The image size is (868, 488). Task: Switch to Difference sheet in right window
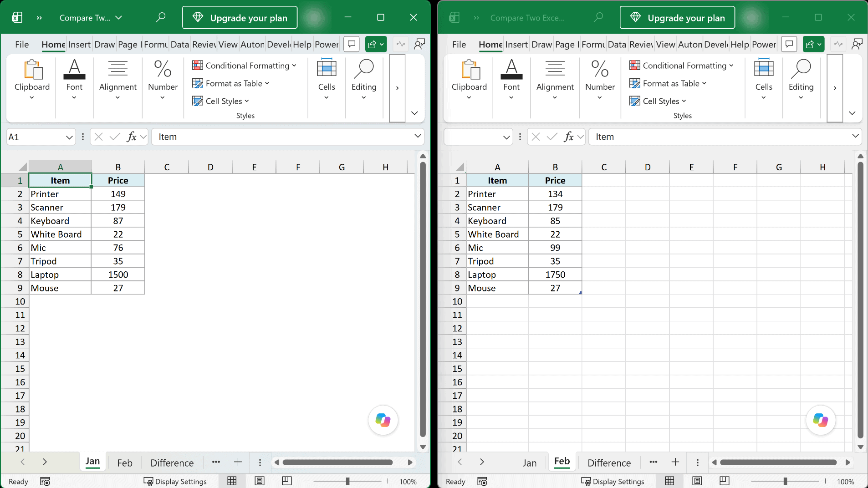point(609,463)
